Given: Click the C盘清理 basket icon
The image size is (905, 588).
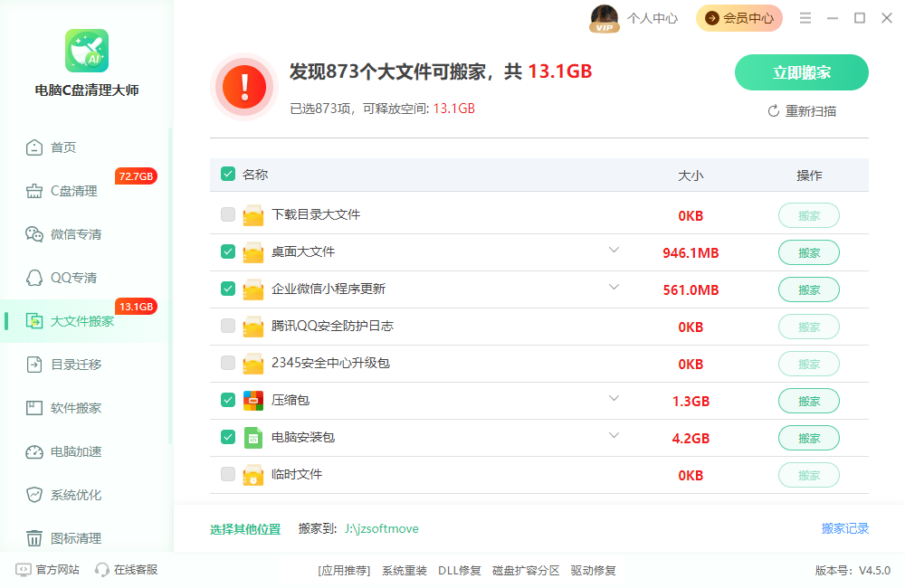Looking at the screenshot, I should click(34, 191).
